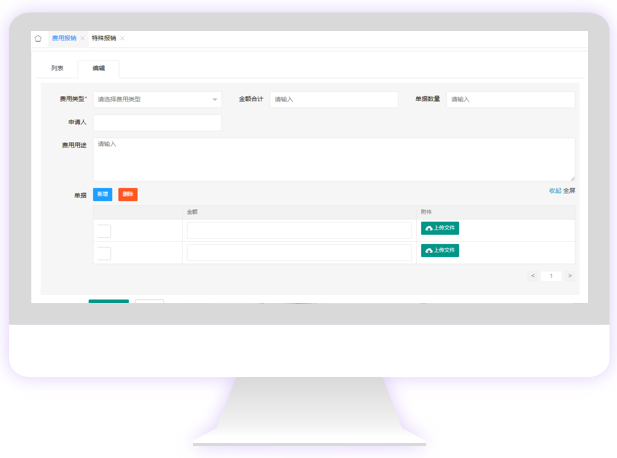
Task: Click upload icon in second row
Action: [x=429, y=250]
